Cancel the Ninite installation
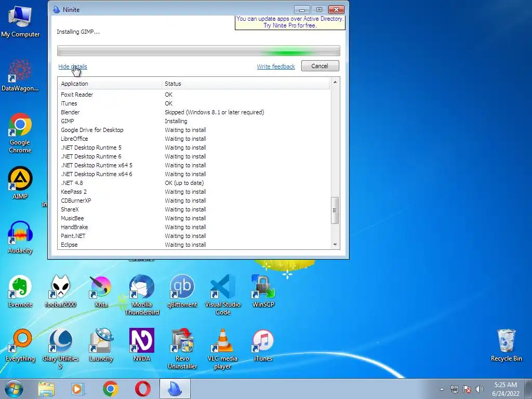The image size is (532, 399). click(x=320, y=66)
